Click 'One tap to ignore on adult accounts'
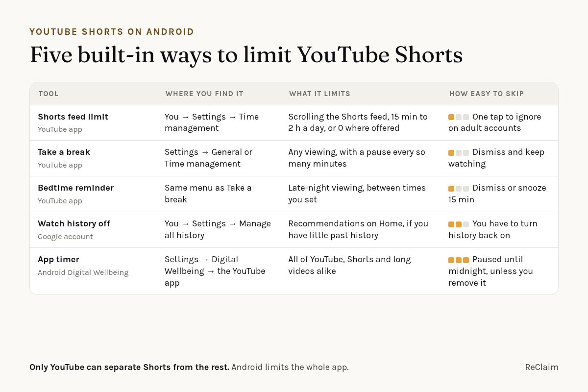Viewport: 588px width, 392px height. tap(495, 122)
